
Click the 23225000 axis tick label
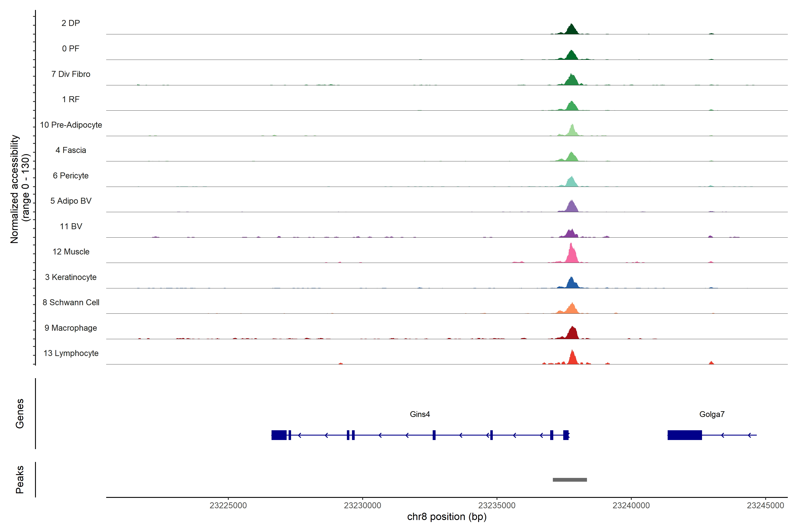[228, 506]
